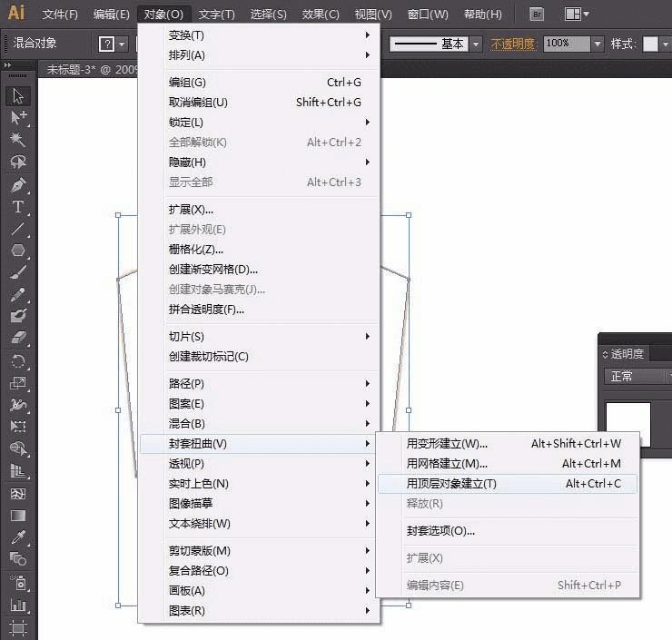Select the Eraser tool
Image resolution: width=672 pixels, height=640 pixels.
(18, 338)
